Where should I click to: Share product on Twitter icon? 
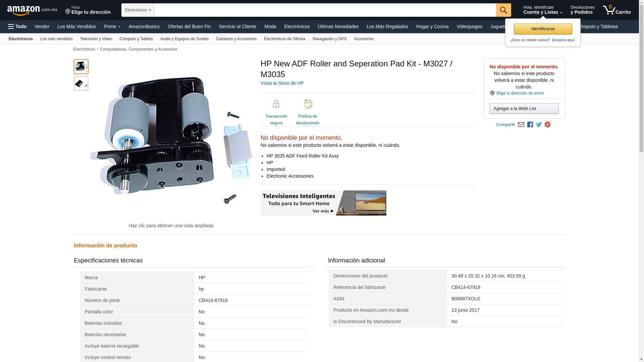(539, 125)
